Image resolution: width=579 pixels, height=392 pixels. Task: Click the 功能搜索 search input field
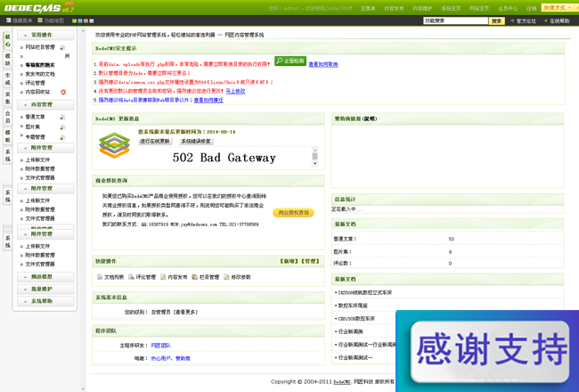(456, 20)
